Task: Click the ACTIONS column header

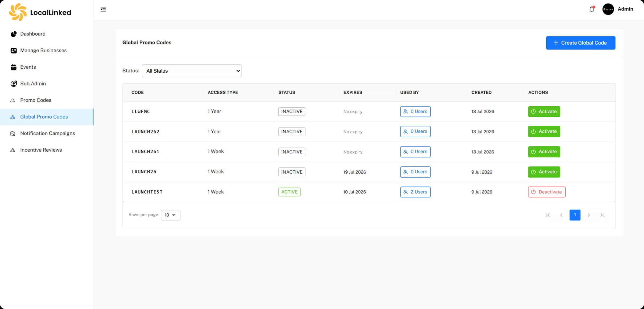Action: pyautogui.click(x=538, y=92)
